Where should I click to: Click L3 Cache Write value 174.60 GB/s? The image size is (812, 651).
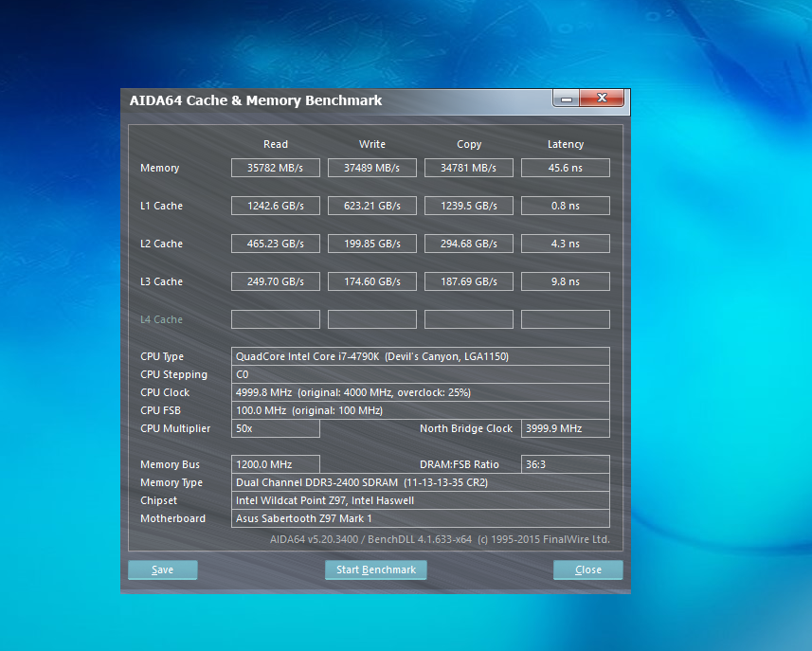pos(372,281)
